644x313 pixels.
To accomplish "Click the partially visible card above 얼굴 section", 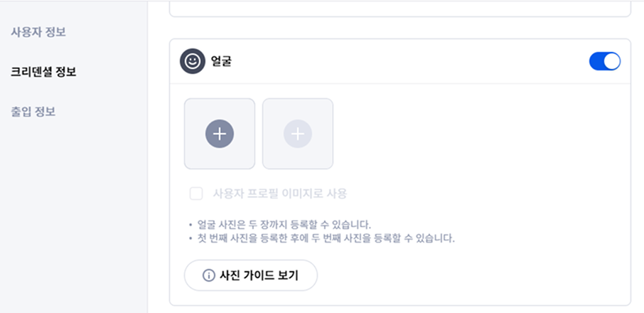I will (399, 10).
